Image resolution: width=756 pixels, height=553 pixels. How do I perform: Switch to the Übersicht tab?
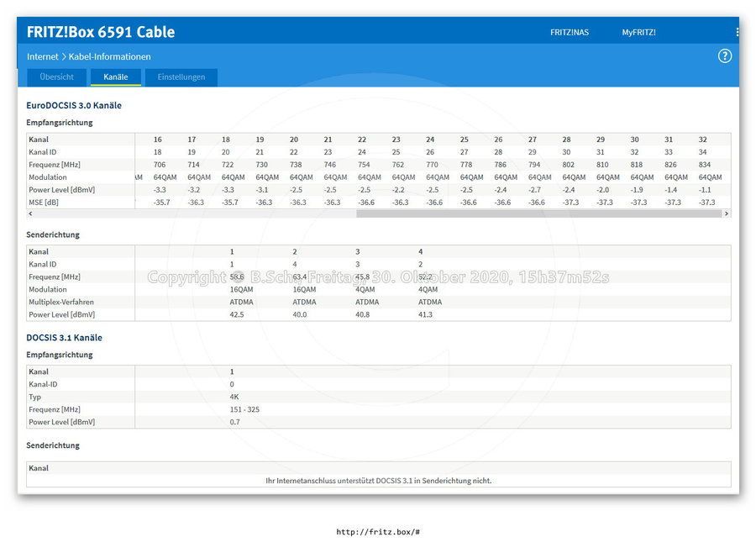point(57,76)
